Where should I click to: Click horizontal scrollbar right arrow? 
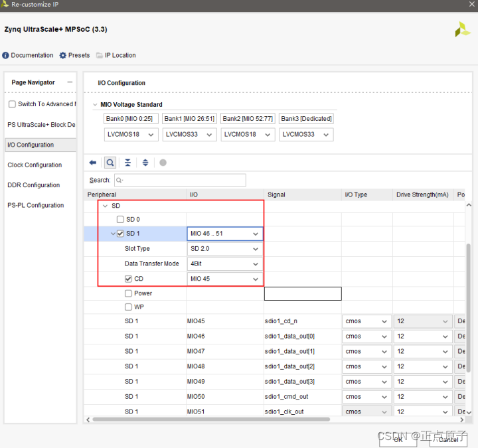click(461, 419)
